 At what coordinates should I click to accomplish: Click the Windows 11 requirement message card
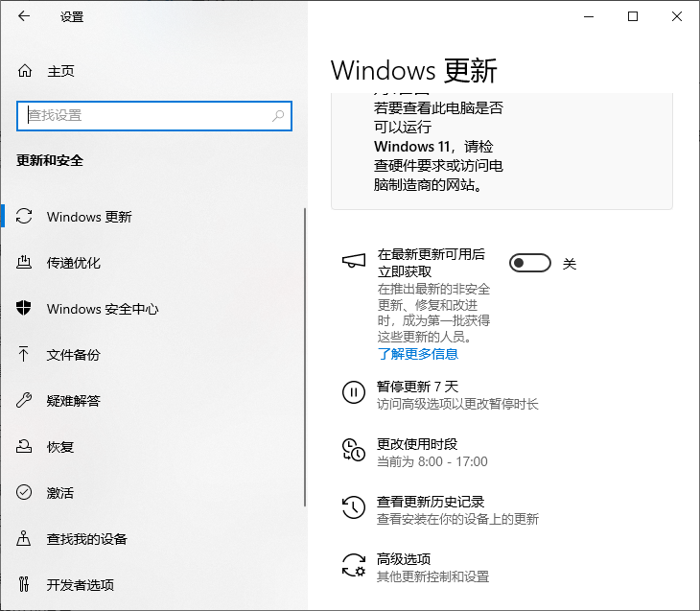[502, 151]
